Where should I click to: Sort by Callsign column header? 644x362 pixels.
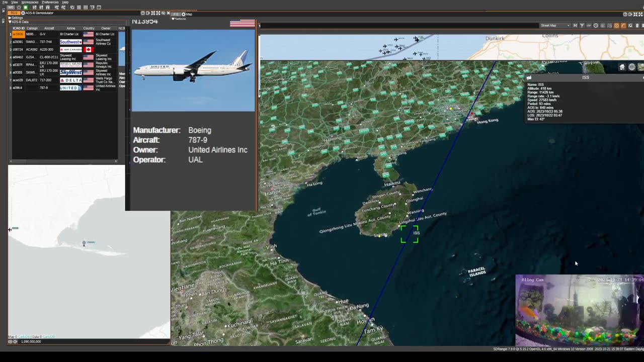[x=32, y=28]
